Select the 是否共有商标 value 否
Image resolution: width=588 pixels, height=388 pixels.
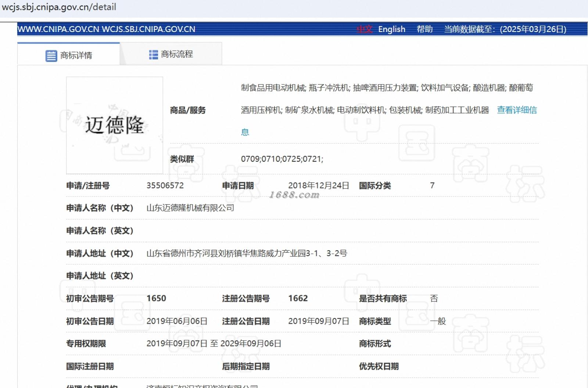point(434,298)
